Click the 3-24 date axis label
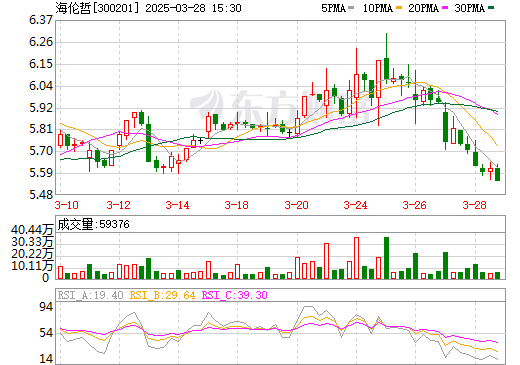This screenshot has height=365, width=520. click(x=355, y=205)
